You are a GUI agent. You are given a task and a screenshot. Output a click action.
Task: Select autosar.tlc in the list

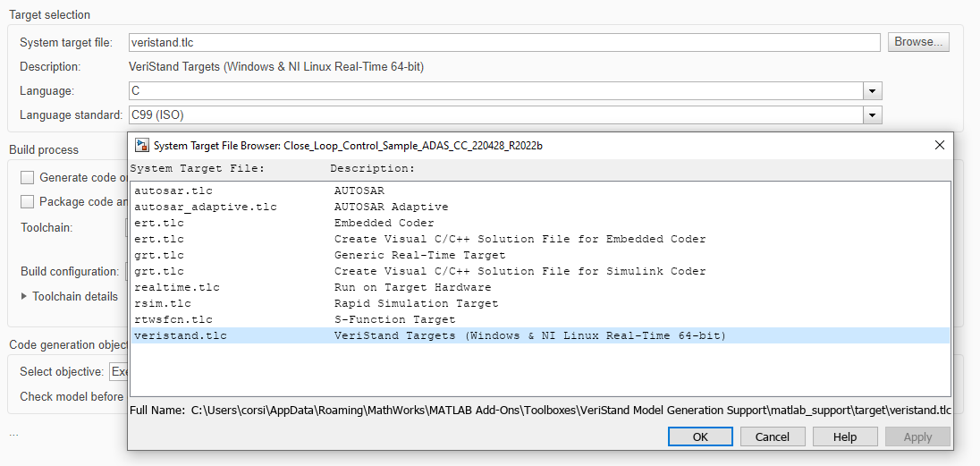(541, 191)
